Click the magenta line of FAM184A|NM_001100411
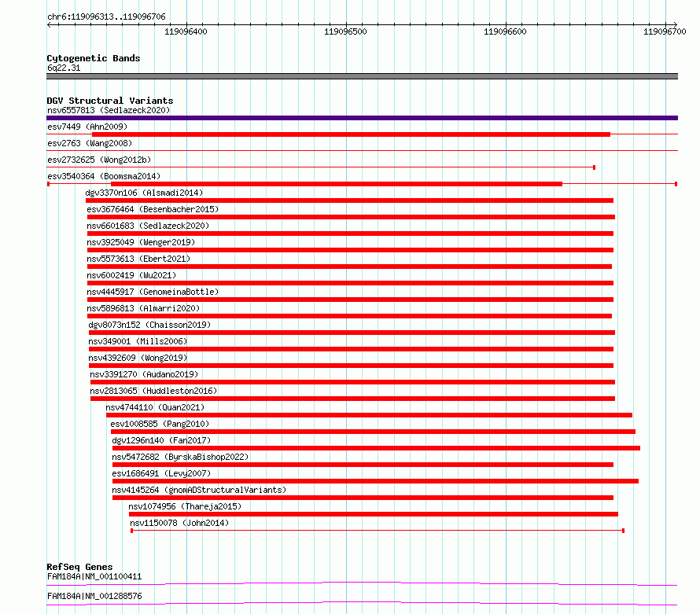Screen dimensions: 700x614 (x=362, y=583)
